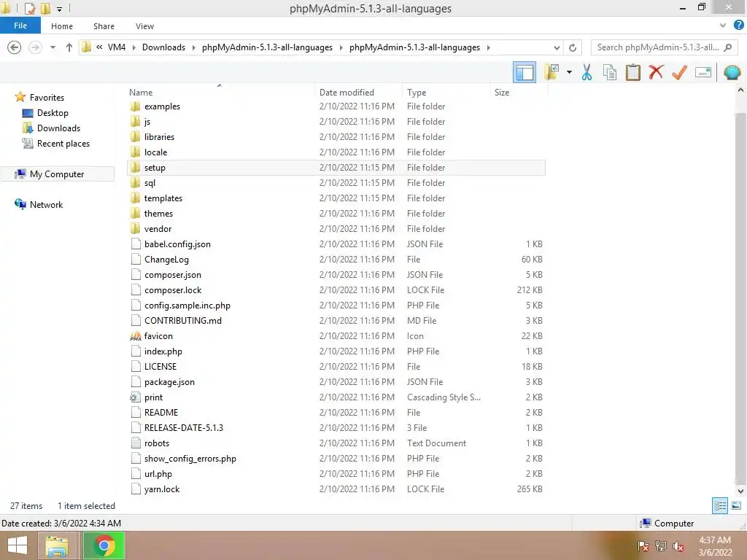
Task: Click the Forward navigation arrow
Action: tap(35, 47)
